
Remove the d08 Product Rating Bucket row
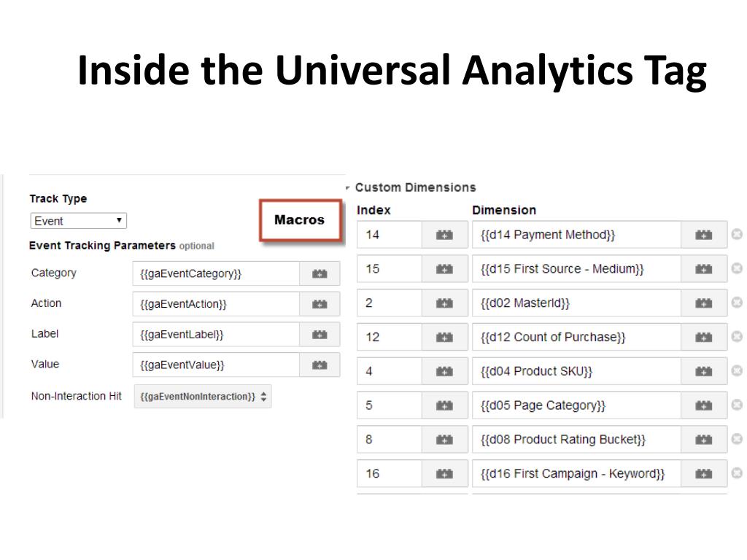(737, 438)
